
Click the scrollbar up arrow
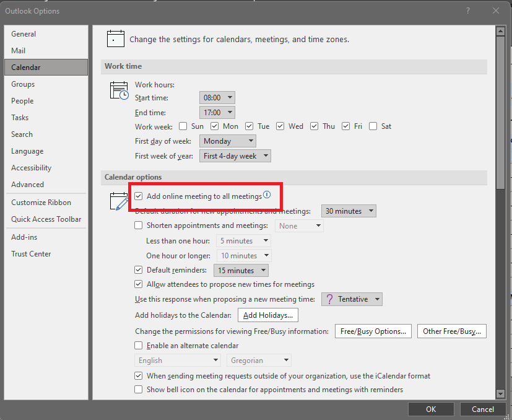(x=500, y=32)
